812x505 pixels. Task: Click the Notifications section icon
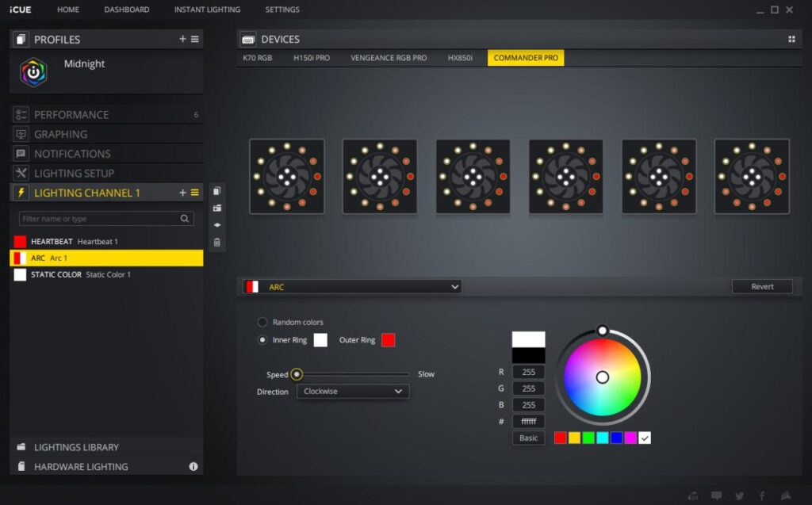click(21, 154)
